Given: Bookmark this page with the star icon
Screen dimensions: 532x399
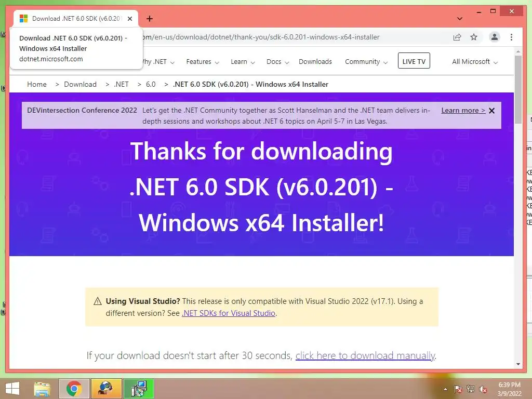Looking at the screenshot, I should click(x=474, y=37).
